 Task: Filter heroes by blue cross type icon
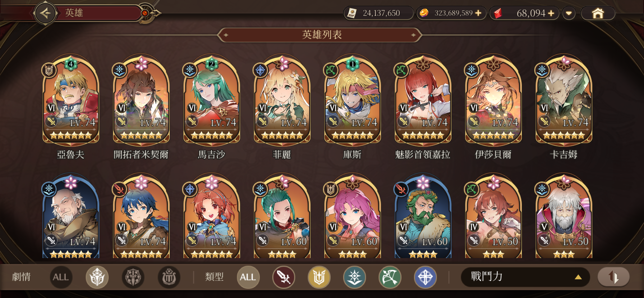click(x=425, y=277)
